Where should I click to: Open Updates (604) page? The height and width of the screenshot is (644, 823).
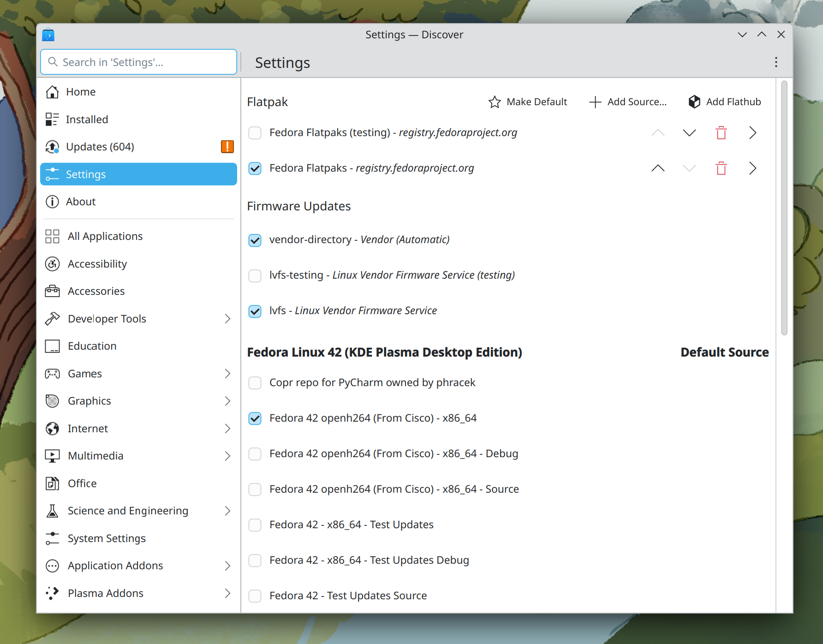point(138,147)
